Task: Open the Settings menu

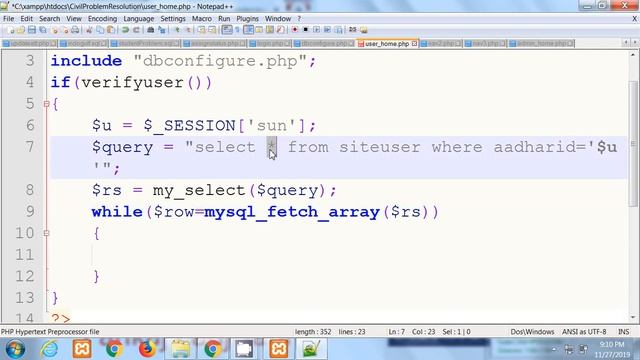Action: (x=173, y=19)
